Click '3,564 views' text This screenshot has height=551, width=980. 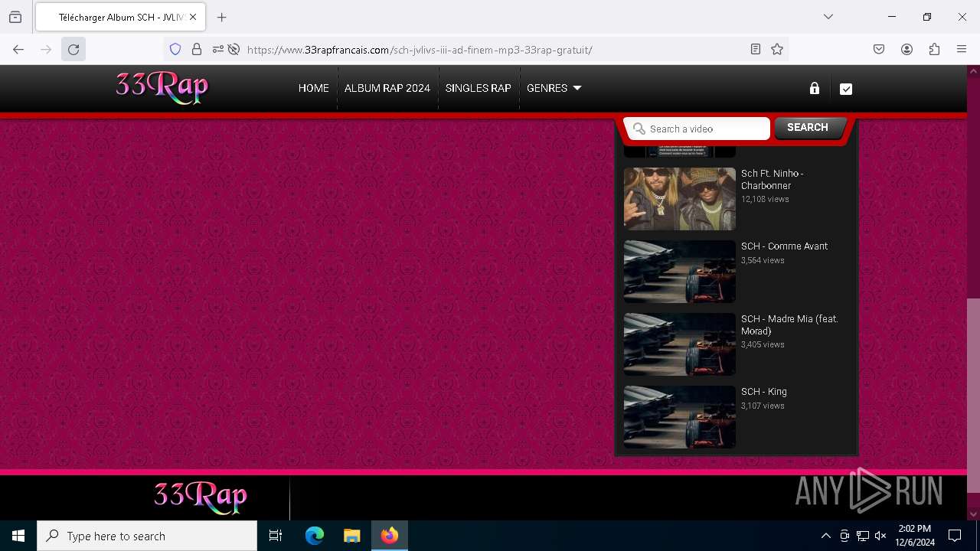click(763, 260)
